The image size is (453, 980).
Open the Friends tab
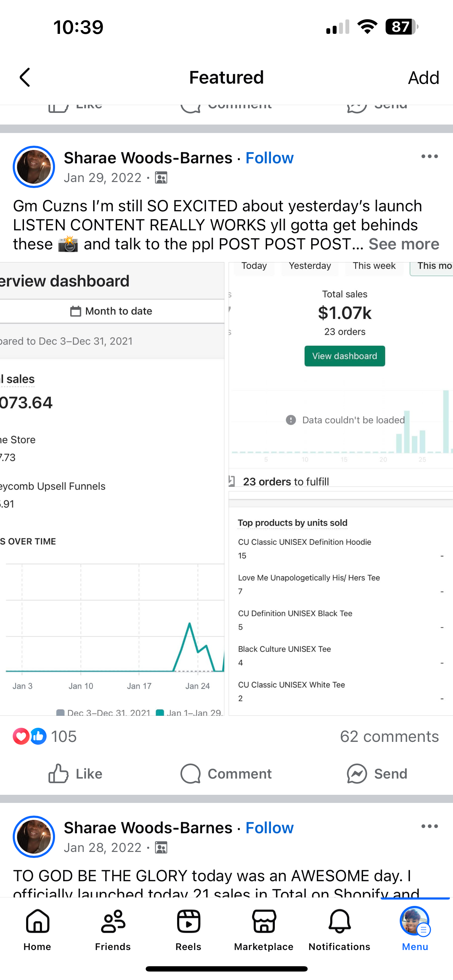[x=113, y=930]
